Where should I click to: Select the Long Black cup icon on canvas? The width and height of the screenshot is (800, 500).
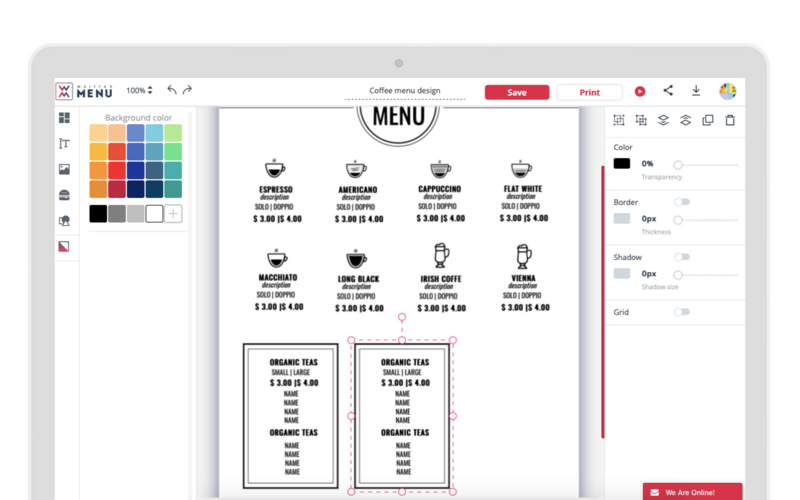point(357,259)
